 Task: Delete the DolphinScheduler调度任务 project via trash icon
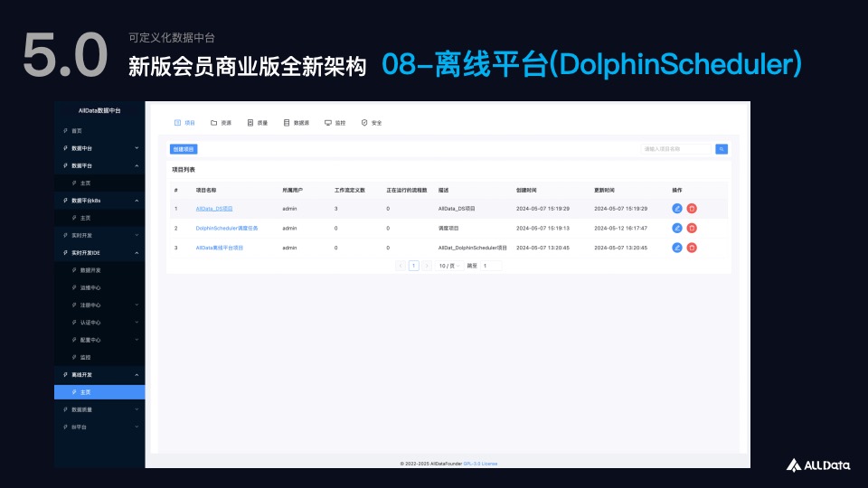tap(692, 228)
